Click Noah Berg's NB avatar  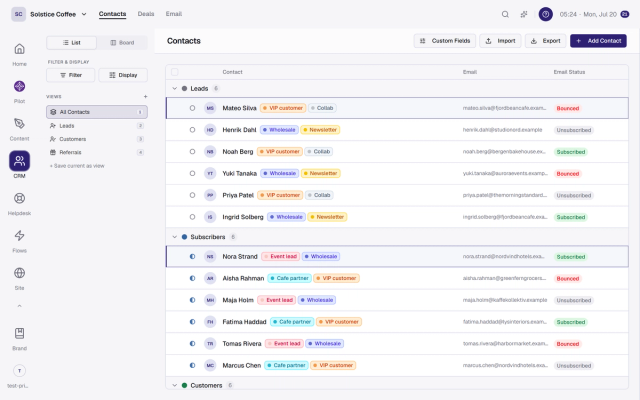click(x=210, y=151)
